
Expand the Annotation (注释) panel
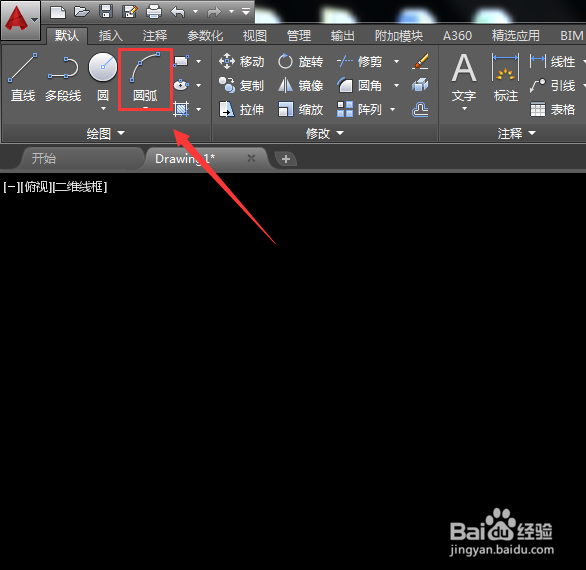click(x=516, y=133)
